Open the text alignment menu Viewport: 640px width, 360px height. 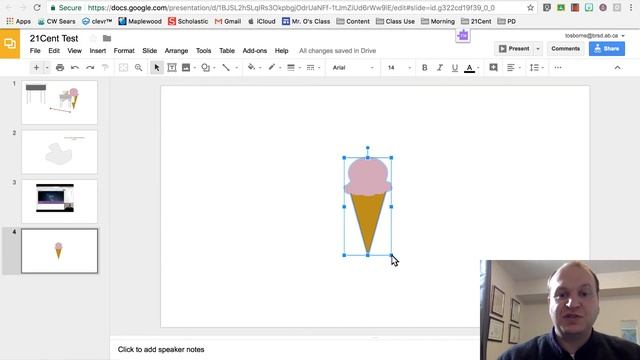(511, 68)
